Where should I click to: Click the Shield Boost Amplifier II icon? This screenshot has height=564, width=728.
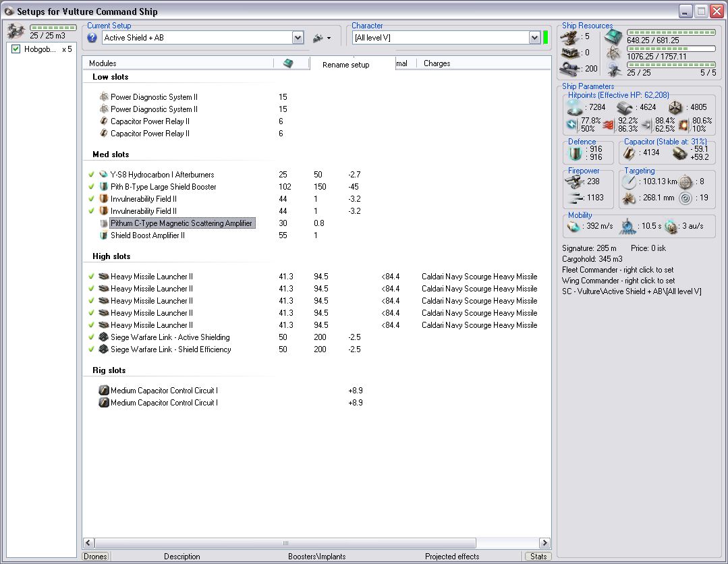pyautogui.click(x=104, y=235)
